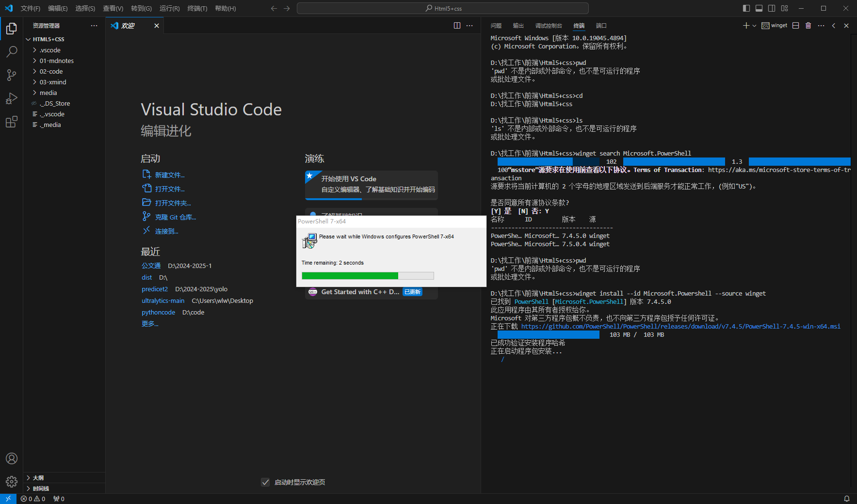
Task: Open the recent predicet2 project
Action: coord(155,289)
